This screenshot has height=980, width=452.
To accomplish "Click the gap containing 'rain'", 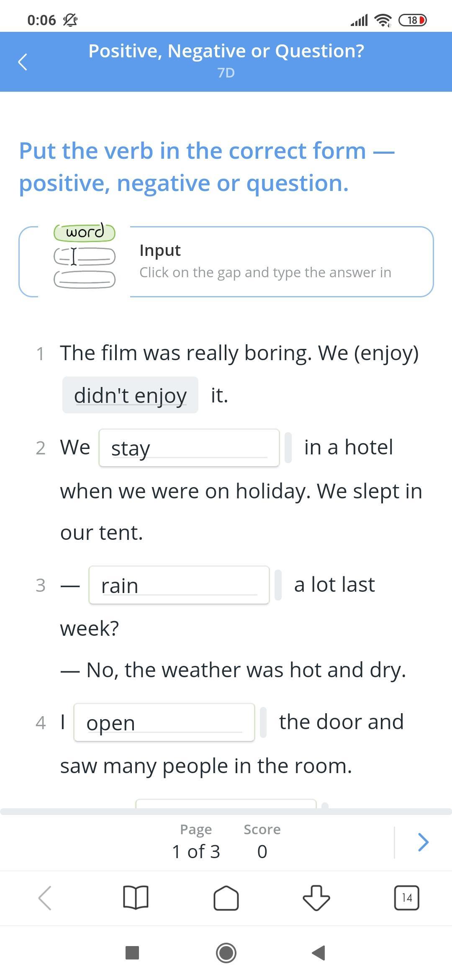I will pyautogui.click(x=179, y=585).
